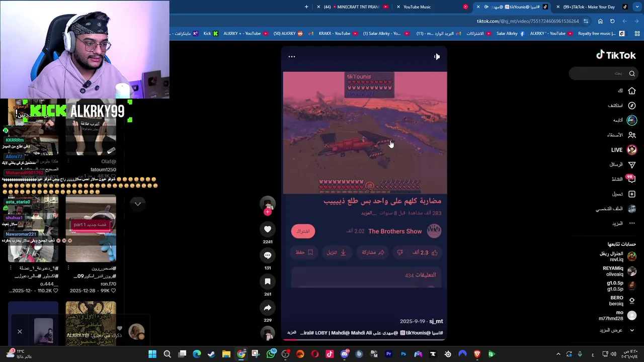Click The Brothers Show channel avatar

coord(434,231)
